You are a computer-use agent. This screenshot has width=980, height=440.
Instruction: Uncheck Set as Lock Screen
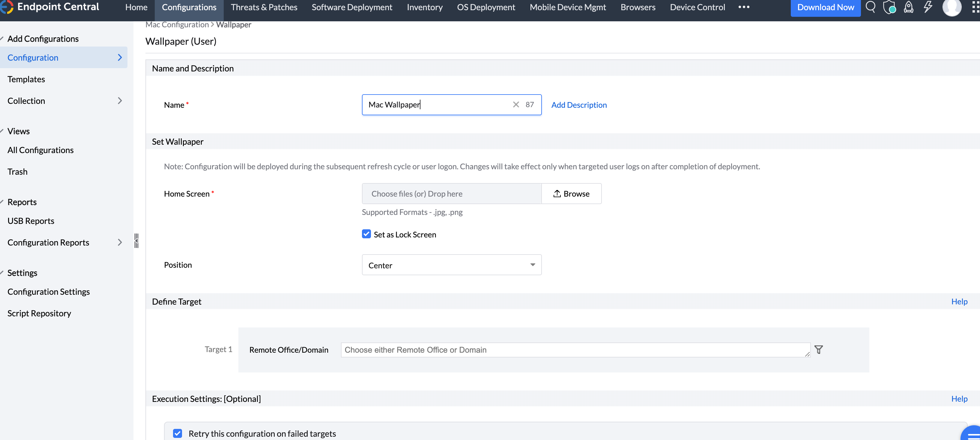366,234
